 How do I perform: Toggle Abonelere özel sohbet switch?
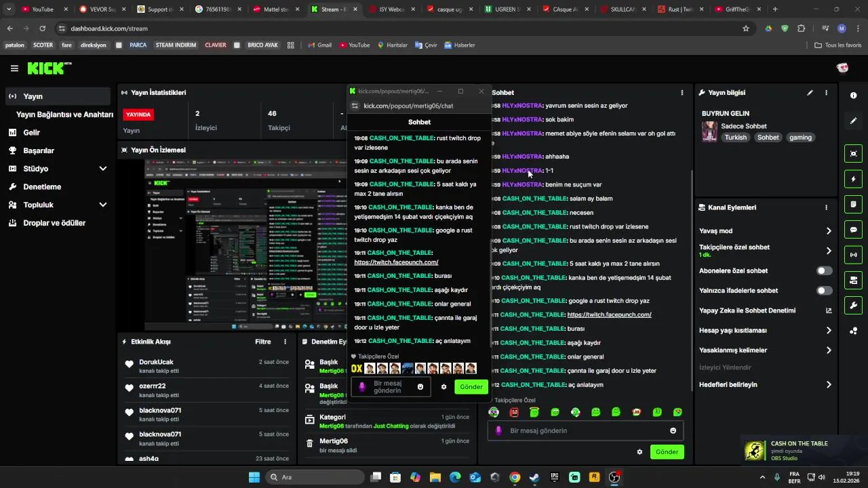[824, 270]
